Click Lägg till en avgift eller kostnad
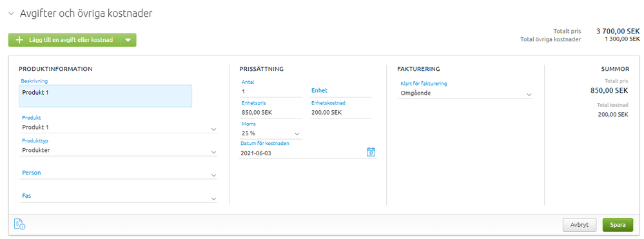This screenshot has height=239, width=644. click(x=71, y=40)
